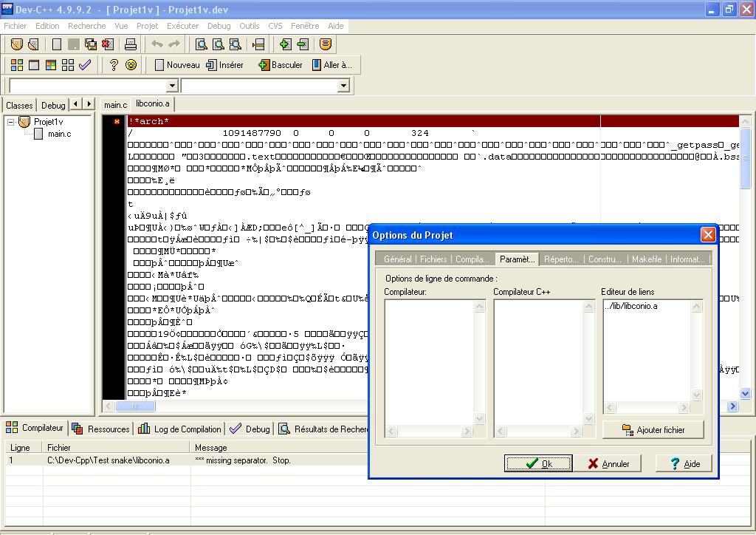Click the Save All icon
Viewport: 756px width, 535px height.
[90, 44]
